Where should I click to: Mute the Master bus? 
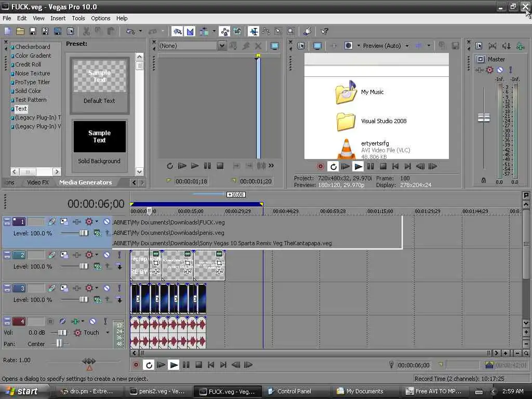[500, 70]
